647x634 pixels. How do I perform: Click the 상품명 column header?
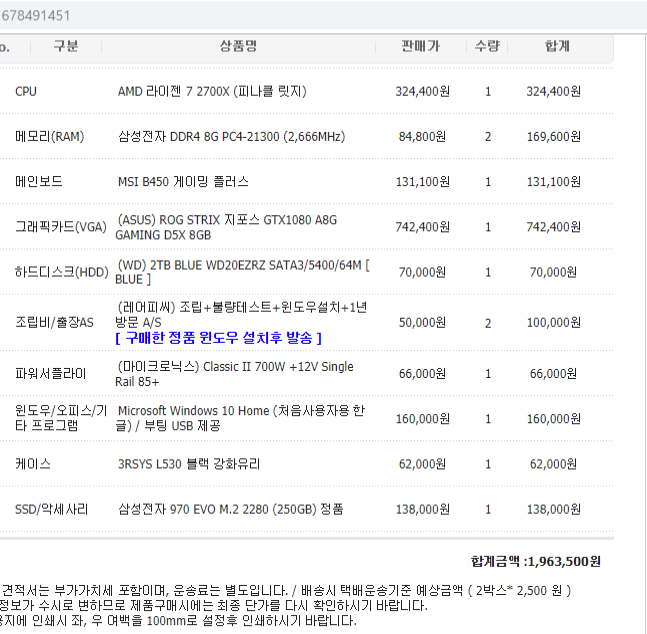coord(238,46)
